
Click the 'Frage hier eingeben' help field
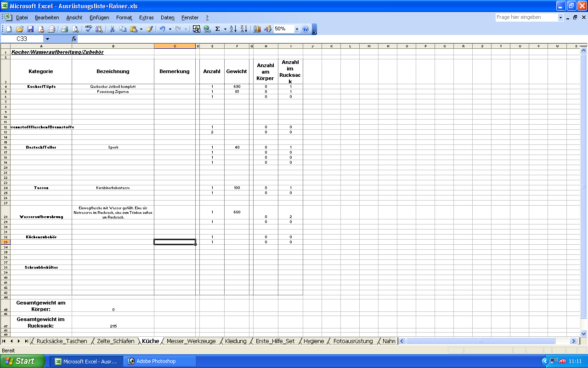click(x=526, y=17)
